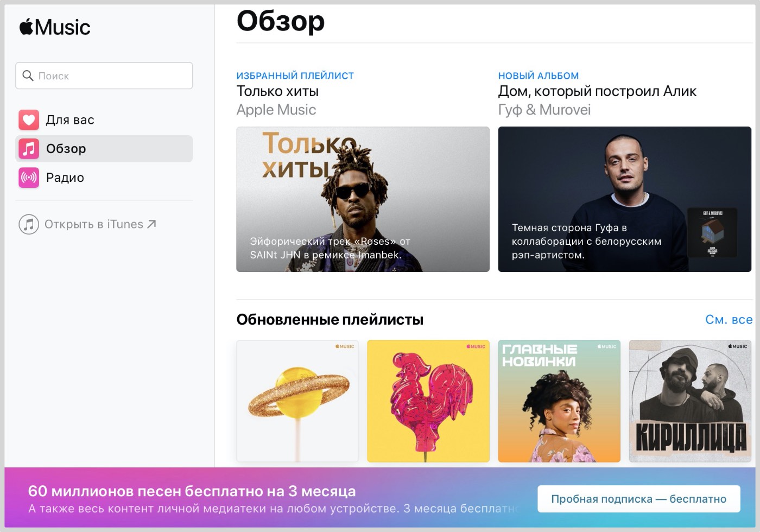Image resolution: width=760 pixels, height=532 pixels.
Task: Open the golden planet lollipop playlist
Action: coord(297,401)
